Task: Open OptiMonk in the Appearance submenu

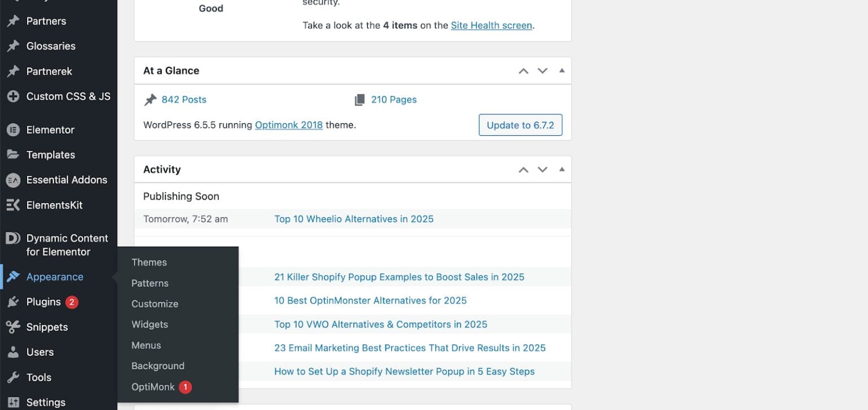Action: tap(153, 387)
